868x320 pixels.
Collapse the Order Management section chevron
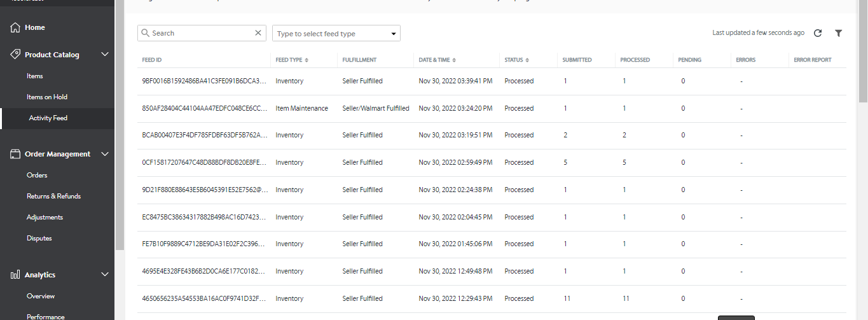(x=105, y=154)
